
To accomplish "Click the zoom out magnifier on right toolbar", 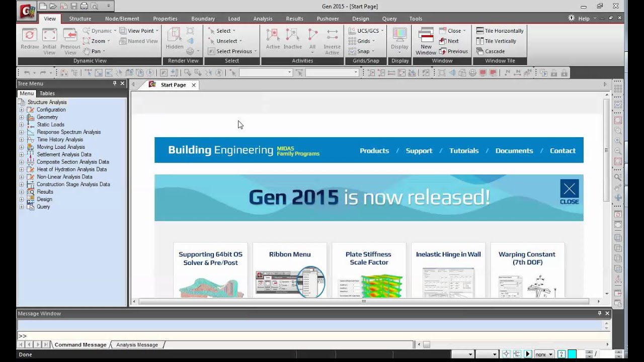I will pos(618,151).
